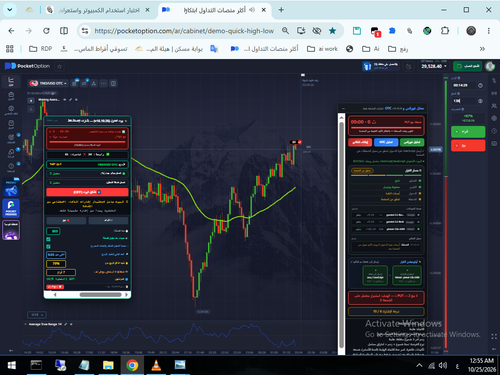Open the blue-bordered dropdown in left panel

pyautogui.click(x=56, y=255)
